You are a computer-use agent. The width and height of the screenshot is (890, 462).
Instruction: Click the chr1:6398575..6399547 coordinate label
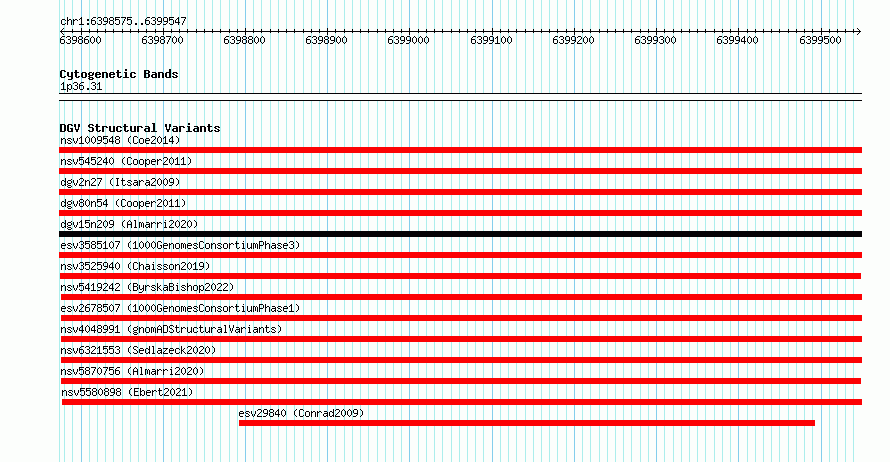pyautogui.click(x=123, y=21)
